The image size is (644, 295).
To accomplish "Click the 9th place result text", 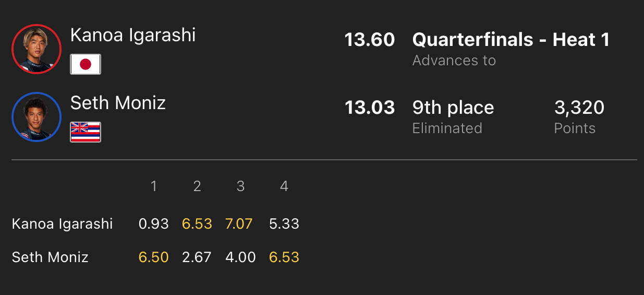I will [x=453, y=108].
